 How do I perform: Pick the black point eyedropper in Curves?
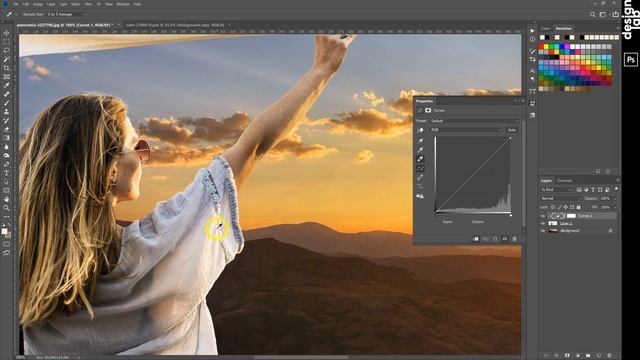pos(420,141)
